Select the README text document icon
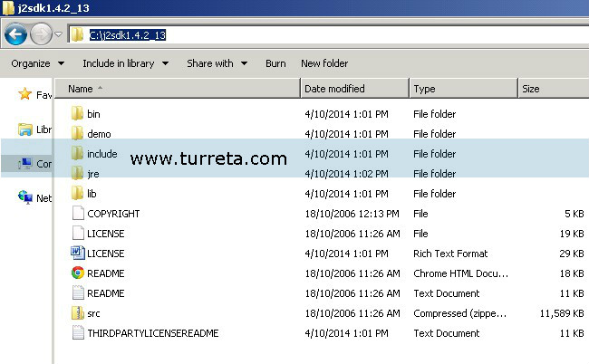Image resolution: width=589 pixels, height=364 pixels. [x=78, y=292]
